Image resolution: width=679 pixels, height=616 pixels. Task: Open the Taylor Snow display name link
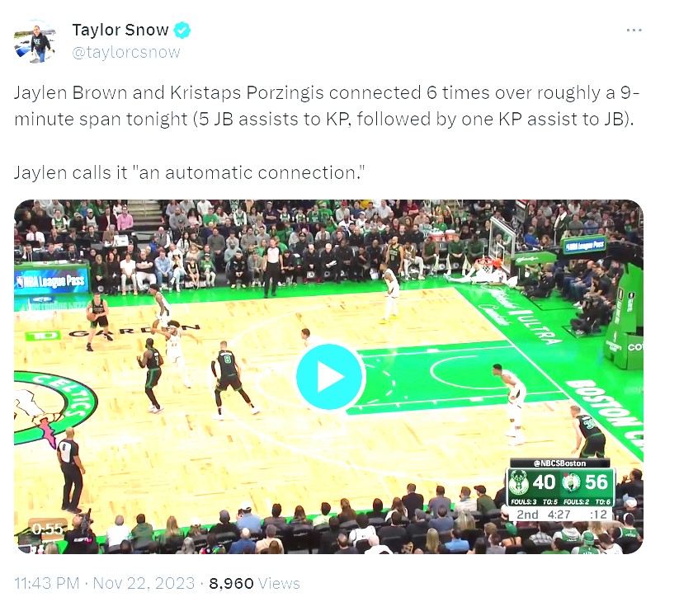coord(120,31)
